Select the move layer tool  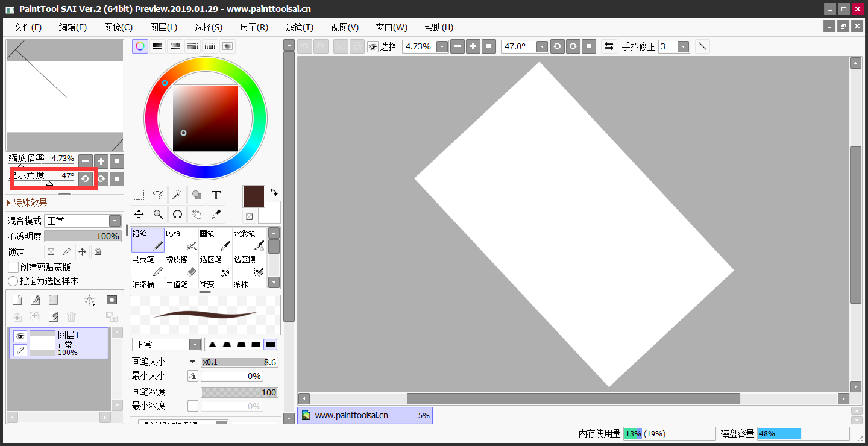pos(139,214)
